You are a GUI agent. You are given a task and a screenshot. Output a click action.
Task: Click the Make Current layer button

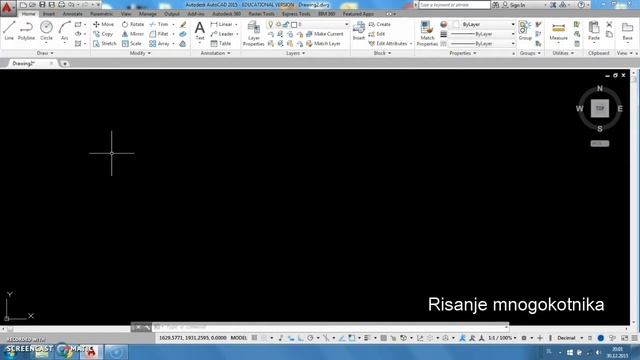click(x=324, y=34)
